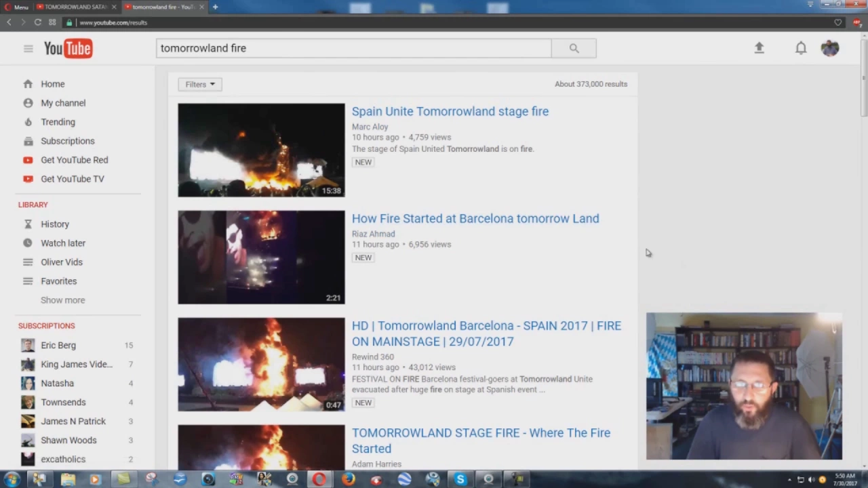Click the Get YouTube TV label
The width and height of the screenshot is (868, 488).
click(x=73, y=179)
